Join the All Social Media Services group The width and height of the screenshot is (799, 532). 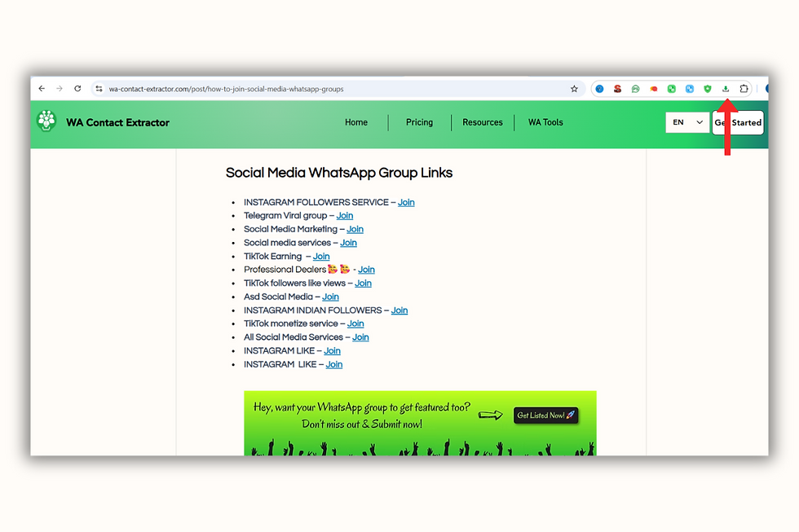360,337
